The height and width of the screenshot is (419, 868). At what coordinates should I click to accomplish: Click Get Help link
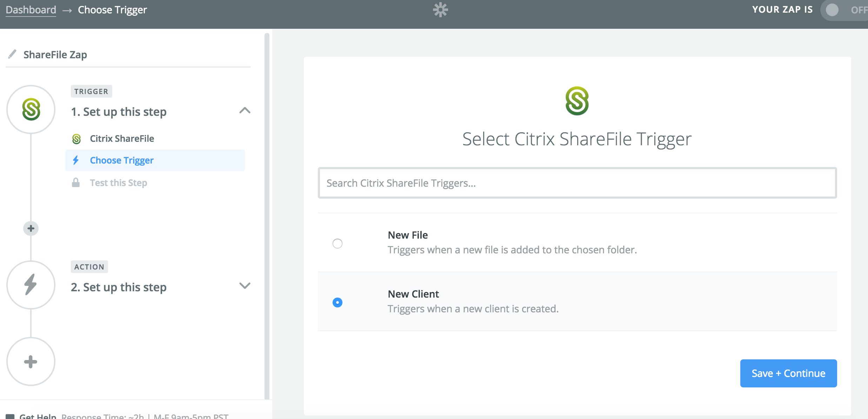tap(38, 416)
